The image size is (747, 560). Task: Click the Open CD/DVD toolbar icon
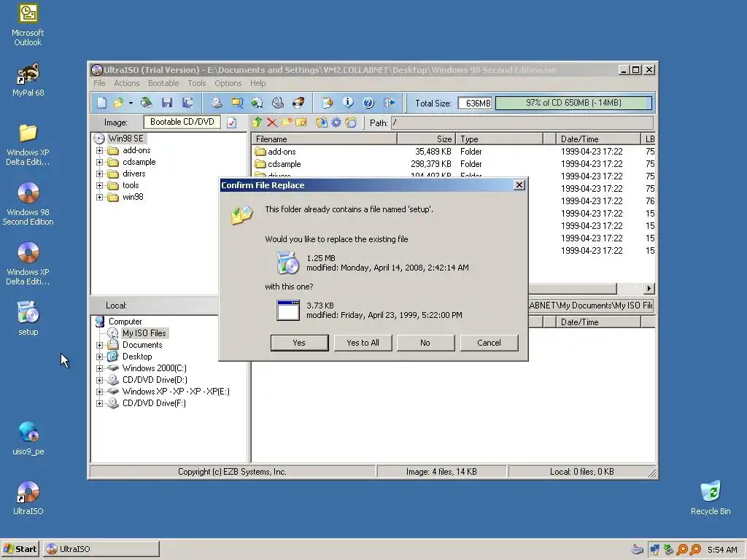point(147,103)
